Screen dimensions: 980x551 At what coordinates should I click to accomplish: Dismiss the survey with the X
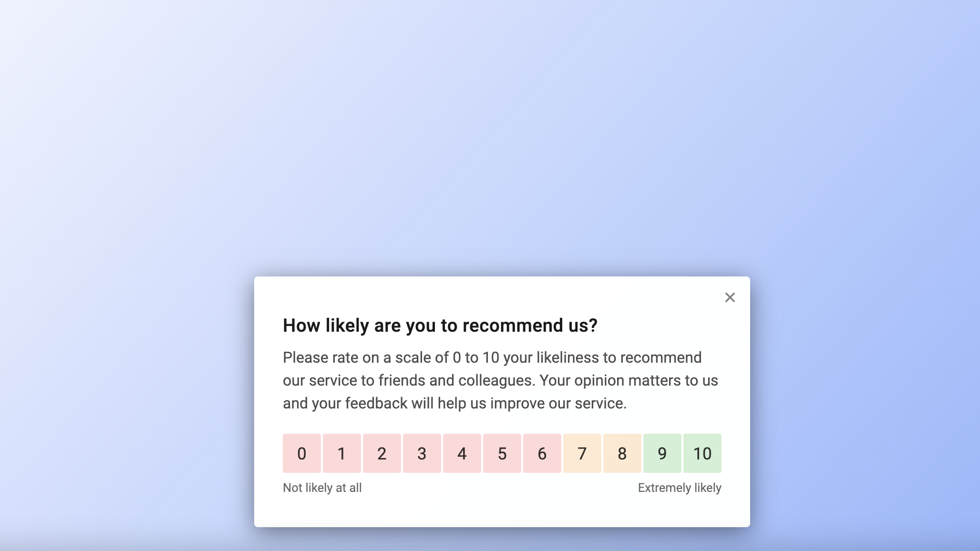click(730, 297)
